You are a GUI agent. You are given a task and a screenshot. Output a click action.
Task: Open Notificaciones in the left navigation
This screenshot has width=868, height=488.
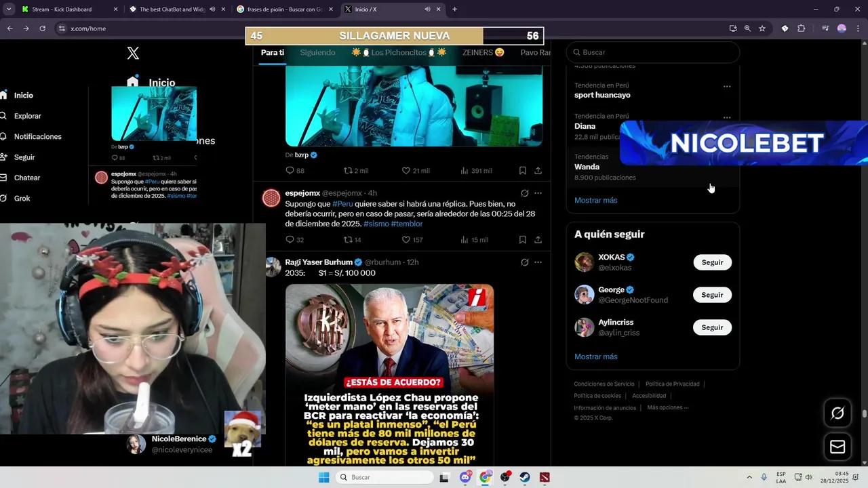pos(37,136)
